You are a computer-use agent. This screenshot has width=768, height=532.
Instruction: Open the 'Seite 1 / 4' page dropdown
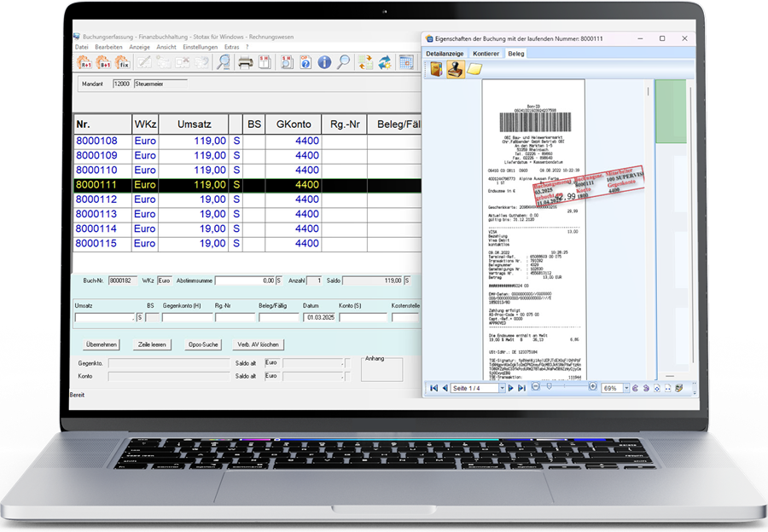502,388
